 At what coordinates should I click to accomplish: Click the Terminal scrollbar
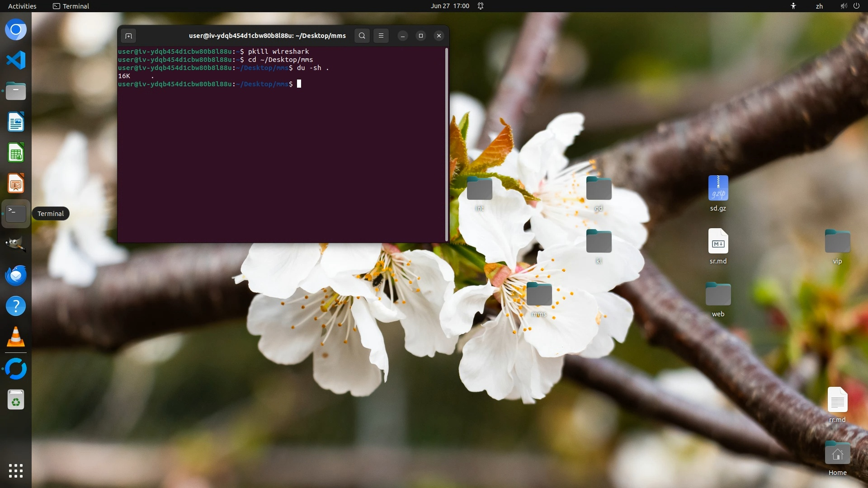[x=447, y=145]
